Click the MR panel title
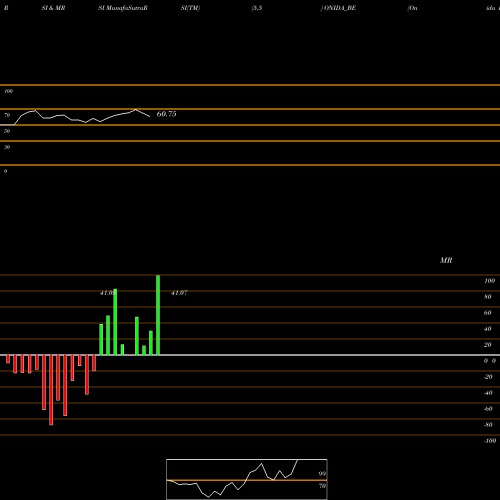Viewport: 500px width, 500px height. pos(446,260)
